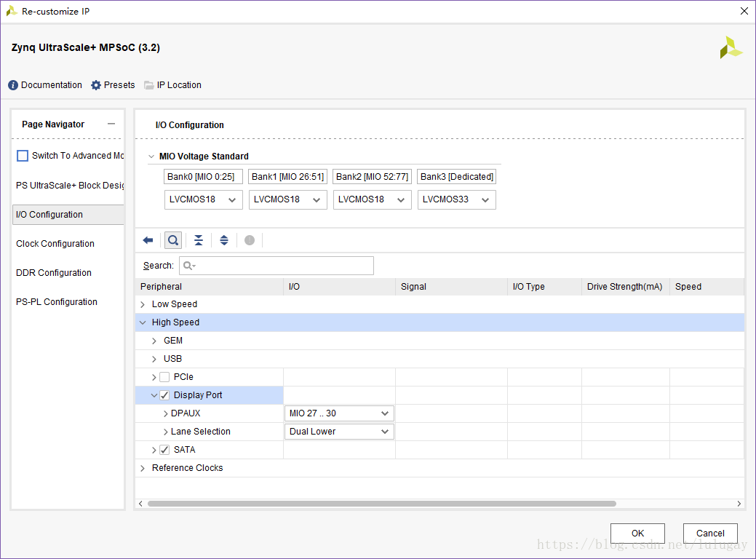Uncheck the SATA checkbox
The height and width of the screenshot is (559, 756).
point(164,450)
